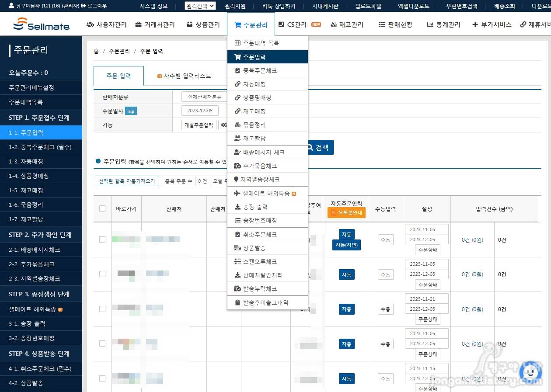The height and width of the screenshot is (392, 551).
Task: Check the third order row checkbox
Action: (x=102, y=309)
